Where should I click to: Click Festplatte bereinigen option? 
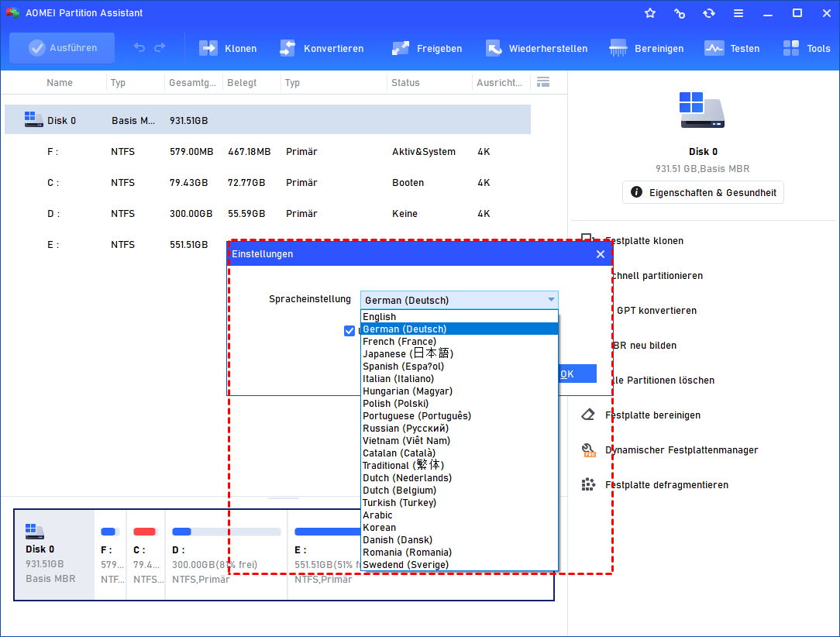point(652,415)
